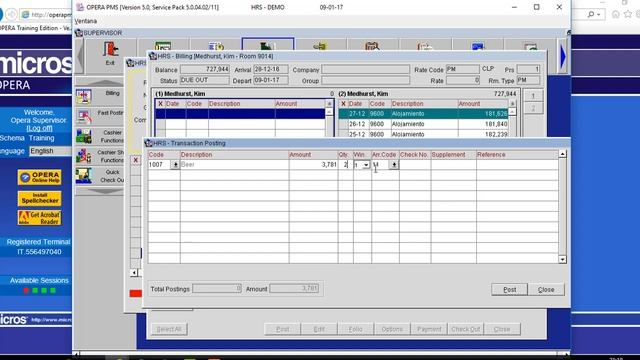
Task: Click Post in Transaction Posting
Action: pyautogui.click(x=509, y=289)
